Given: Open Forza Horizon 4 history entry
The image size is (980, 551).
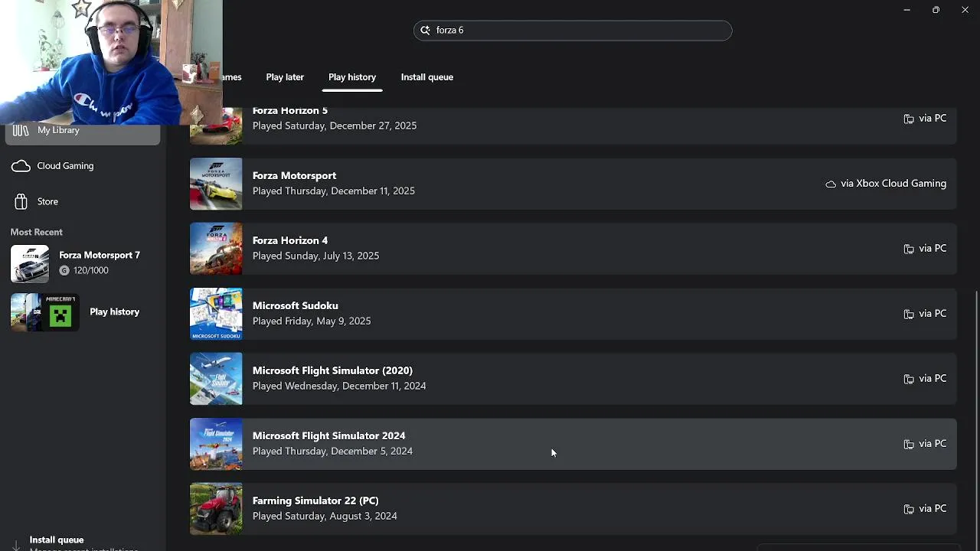Looking at the screenshot, I should click(573, 249).
